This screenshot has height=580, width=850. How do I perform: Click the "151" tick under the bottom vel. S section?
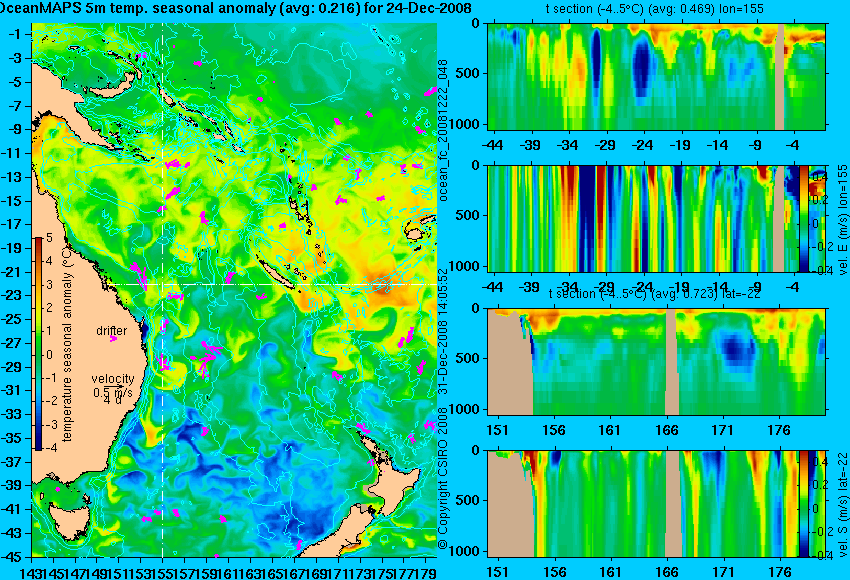point(498,572)
